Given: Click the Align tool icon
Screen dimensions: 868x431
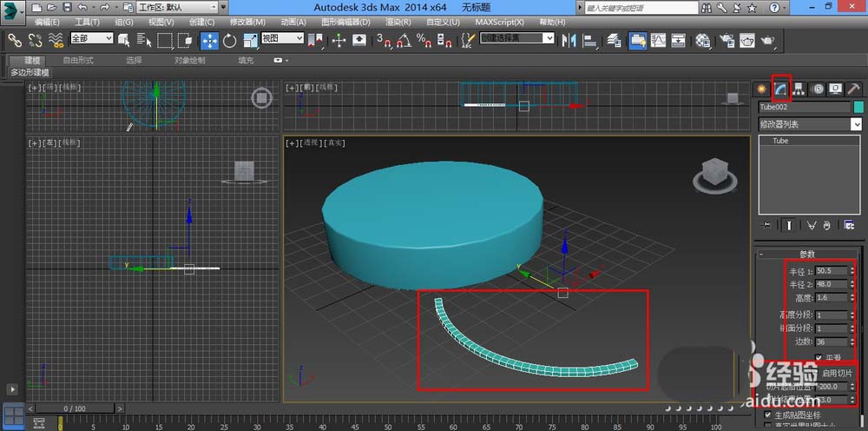Looking at the screenshot, I should 590,41.
